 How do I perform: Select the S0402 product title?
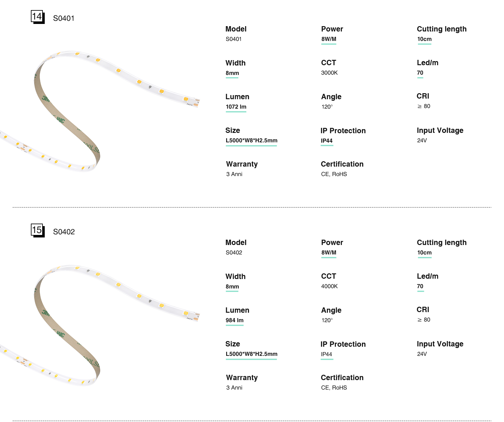click(64, 232)
